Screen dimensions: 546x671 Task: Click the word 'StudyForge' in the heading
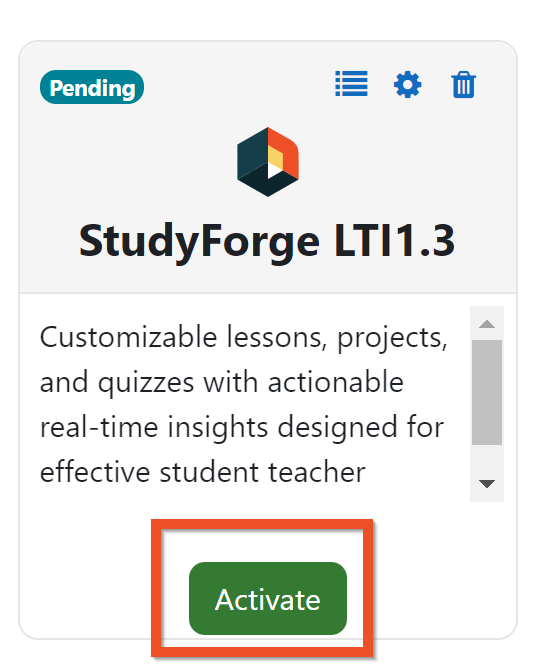(x=199, y=242)
